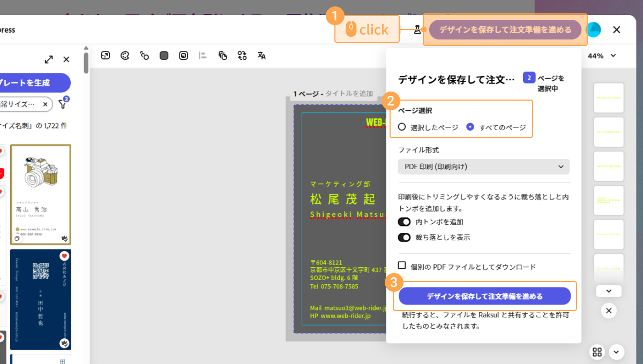Select the camera business card template
This screenshot has width=643, height=364.
click(x=41, y=194)
